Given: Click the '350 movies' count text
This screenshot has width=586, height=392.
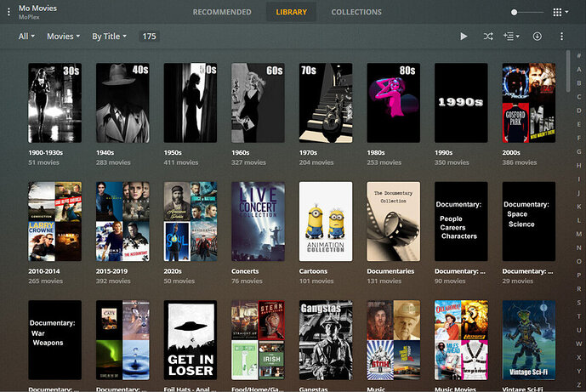Looking at the screenshot, I should (452, 162).
